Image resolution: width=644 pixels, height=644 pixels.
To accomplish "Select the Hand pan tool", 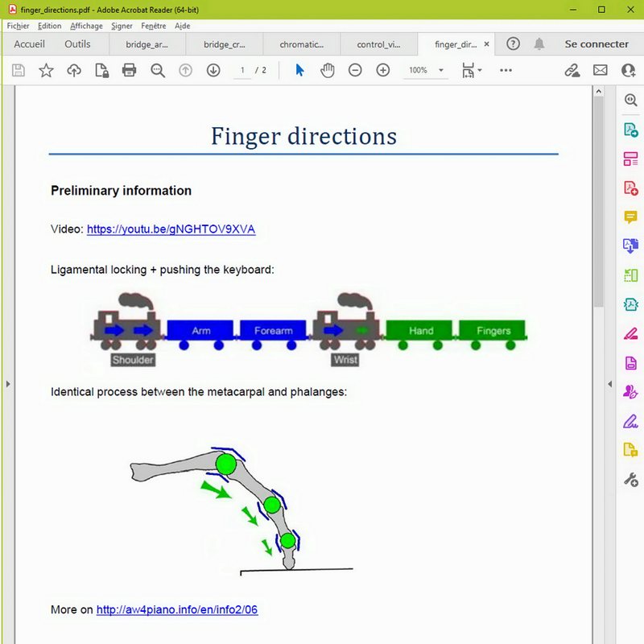I will (x=327, y=71).
